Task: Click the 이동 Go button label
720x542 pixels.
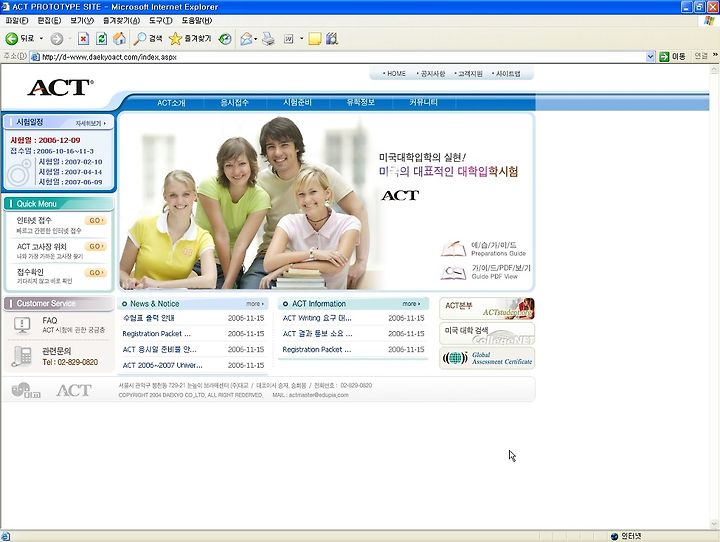Action: pos(678,56)
